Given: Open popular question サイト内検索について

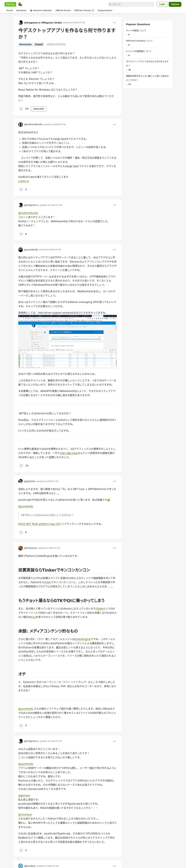Looking at the screenshot, I should click(136, 31).
